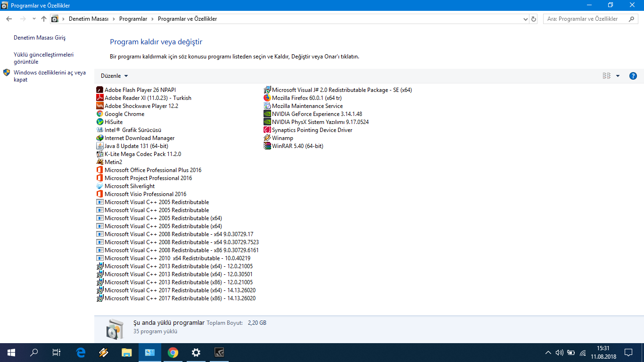Screen dimensions: 644x362
Task: Open Microsoft Edge from the taskbar
Action: click(81, 352)
